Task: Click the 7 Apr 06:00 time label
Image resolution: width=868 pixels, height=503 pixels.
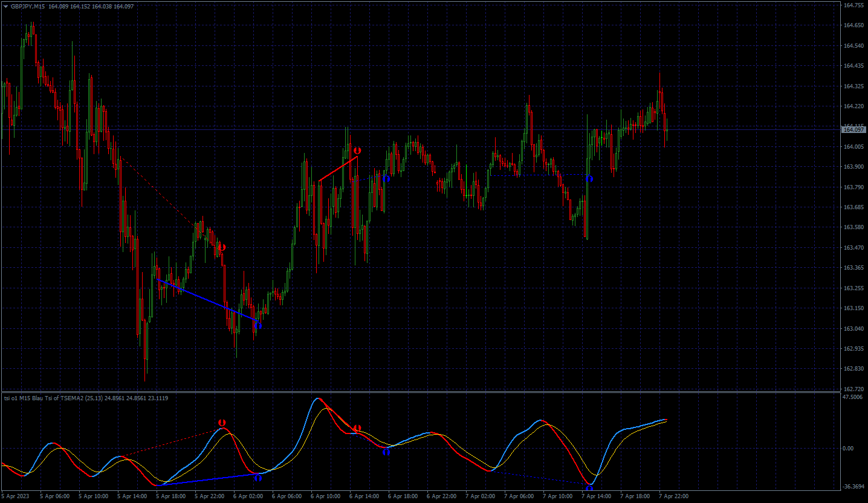Action: [x=519, y=496]
